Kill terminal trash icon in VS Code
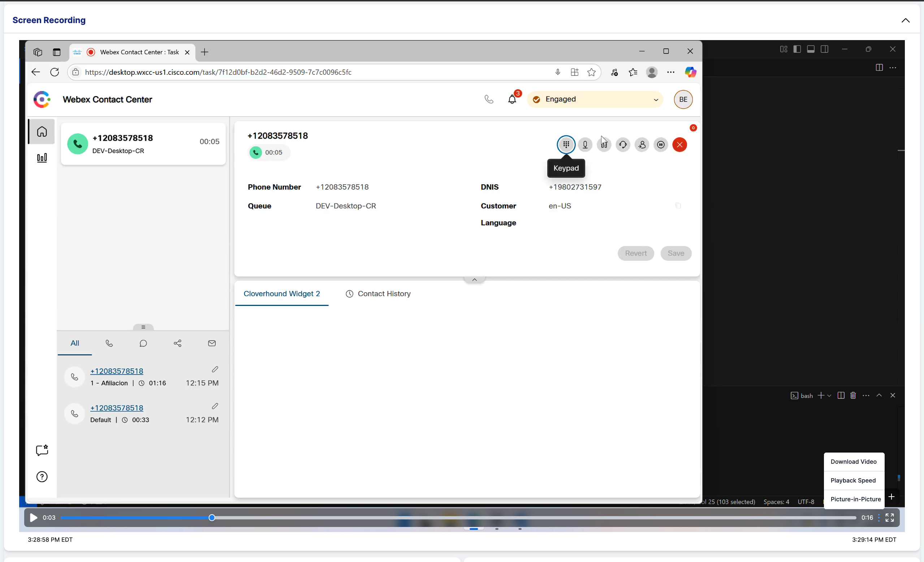Image resolution: width=924 pixels, height=562 pixels. coord(853,395)
